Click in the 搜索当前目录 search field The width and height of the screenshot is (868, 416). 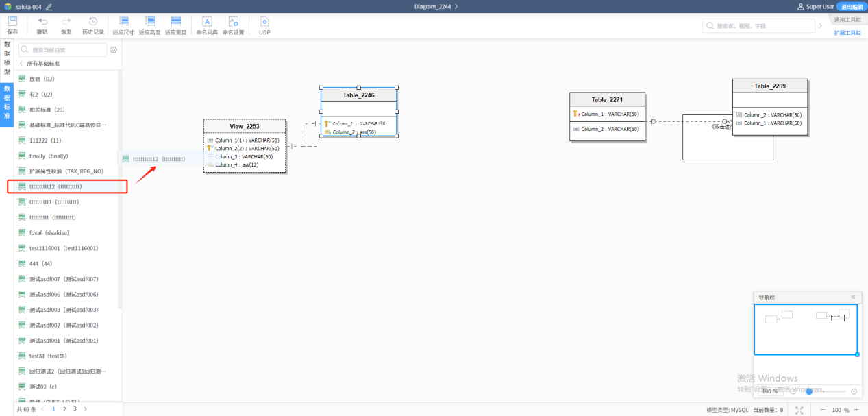coord(62,50)
